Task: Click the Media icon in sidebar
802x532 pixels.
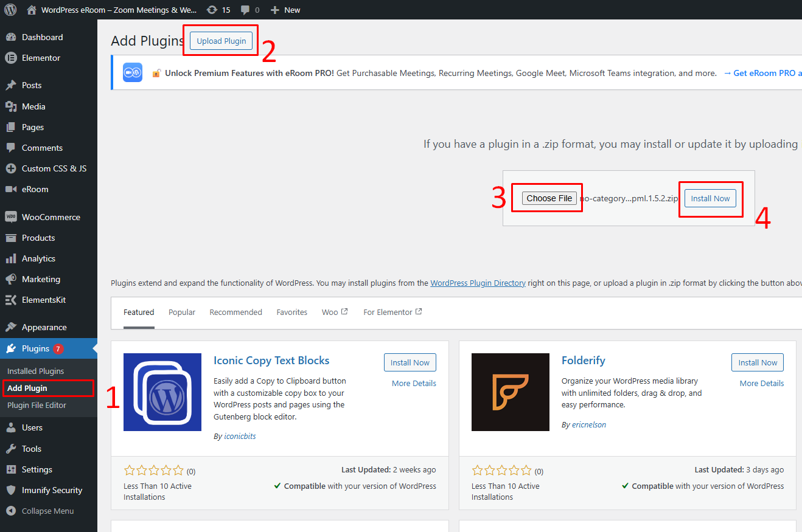Action: (x=11, y=106)
